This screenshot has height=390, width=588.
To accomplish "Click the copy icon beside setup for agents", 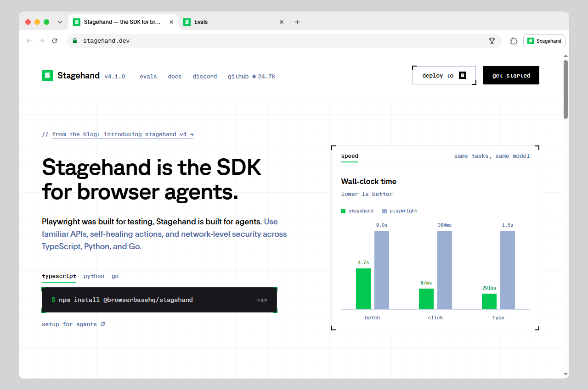I will tap(103, 324).
